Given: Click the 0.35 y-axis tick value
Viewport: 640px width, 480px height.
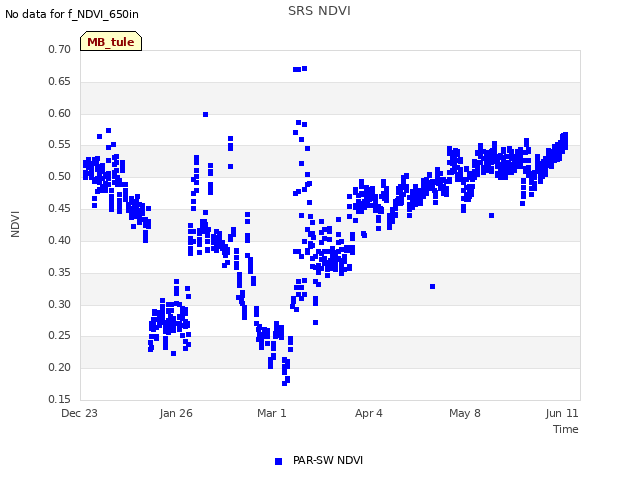Looking at the screenshot, I should [60, 272].
